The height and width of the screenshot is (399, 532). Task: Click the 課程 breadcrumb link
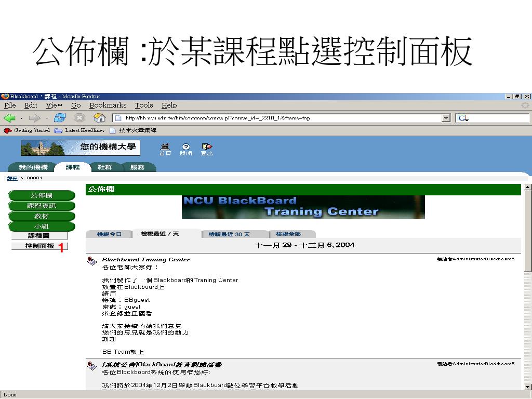click(x=12, y=178)
